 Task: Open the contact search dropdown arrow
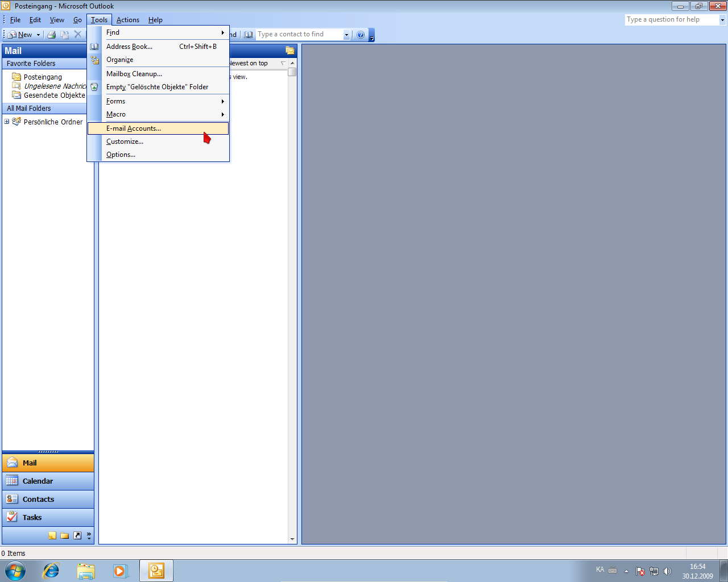[x=346, y=35]
